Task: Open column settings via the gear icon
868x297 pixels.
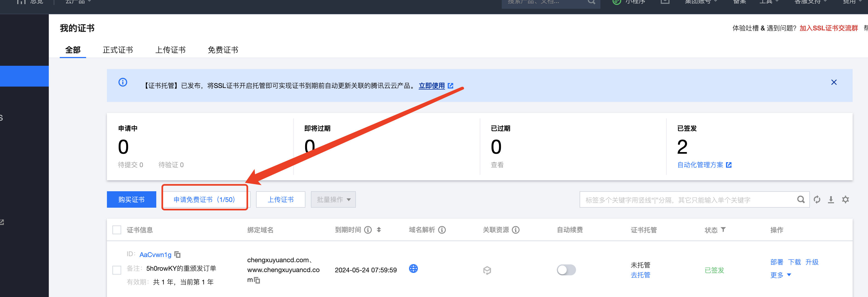Action: pyautogui.click(x=846, y=199)
